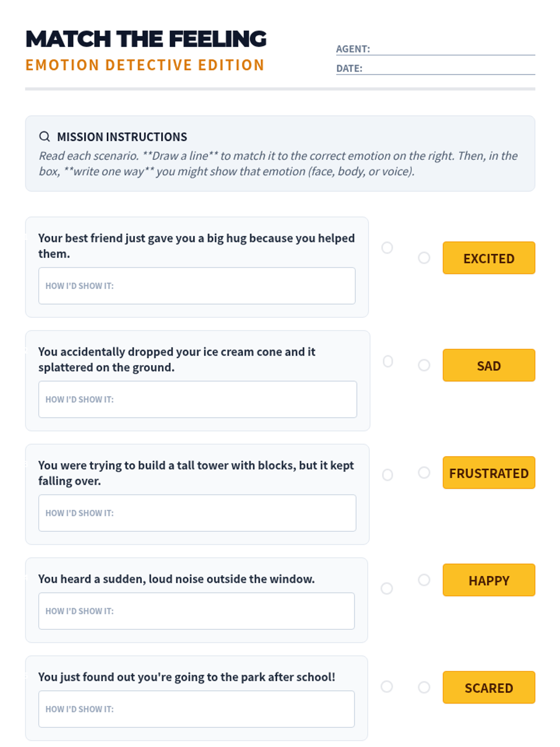This screenshot has width=560, height=747.
Task: Select the circle beside the FRUSTRATED label
Action: (x=424, y=472)
